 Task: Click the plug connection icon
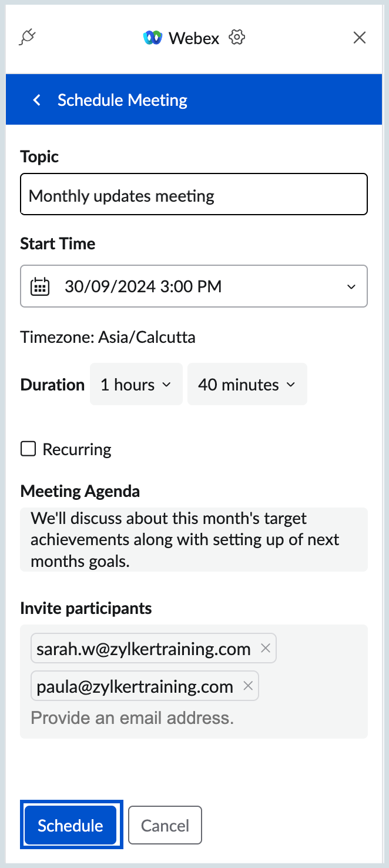point(28,38)
